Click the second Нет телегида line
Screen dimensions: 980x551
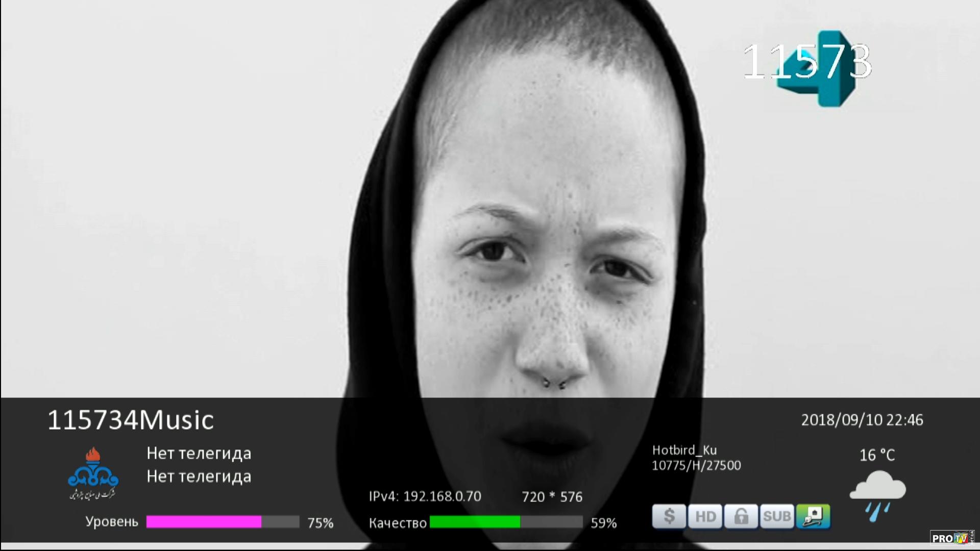(x=199, y=477)
